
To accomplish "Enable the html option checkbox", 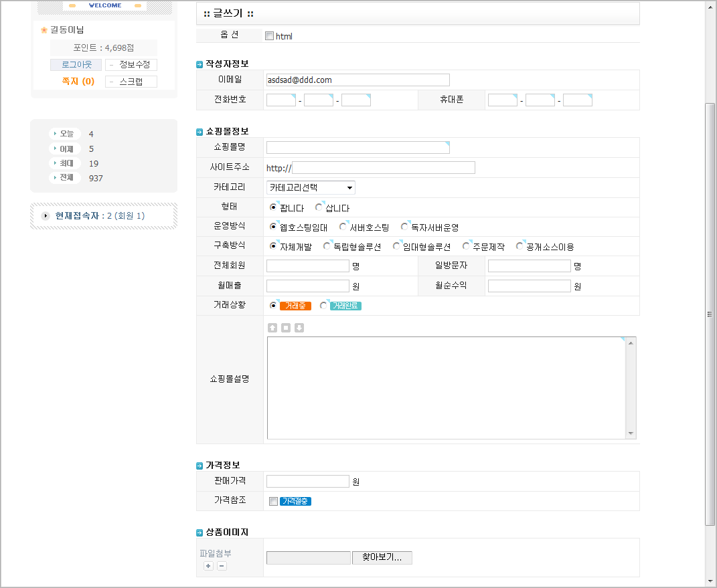I will pyautogui.click(x=269, y=36).
